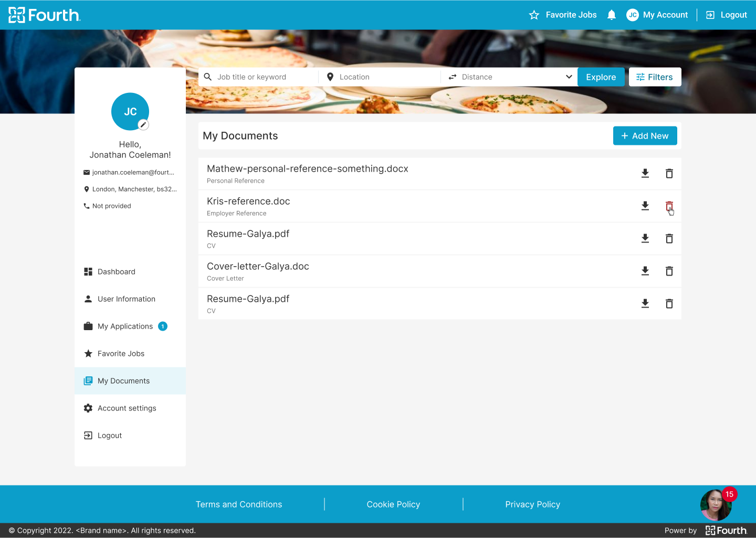Image resolution: width=756 pixels, height=538 pixels.
Task: Delete the Cover-letter-Galya.doc document
Action: pos(669,271)
